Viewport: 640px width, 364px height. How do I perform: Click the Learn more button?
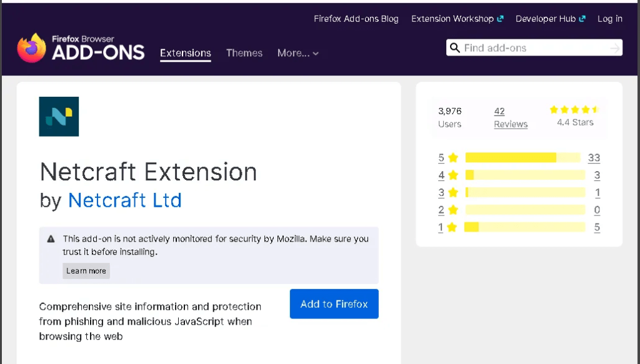coord(86,271)
